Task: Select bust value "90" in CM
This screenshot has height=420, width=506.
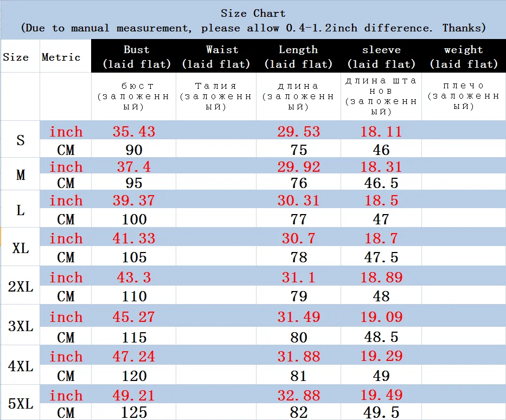Action: (x=133, y=150)
